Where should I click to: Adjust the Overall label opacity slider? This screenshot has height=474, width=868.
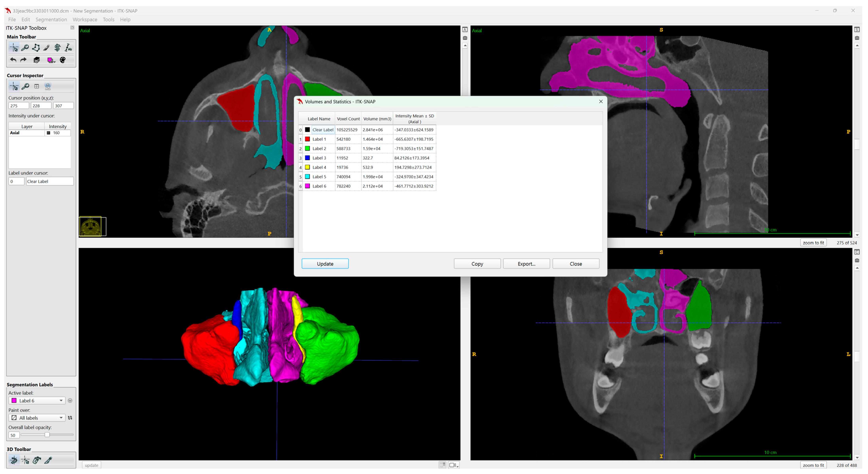tap(47, 435)
